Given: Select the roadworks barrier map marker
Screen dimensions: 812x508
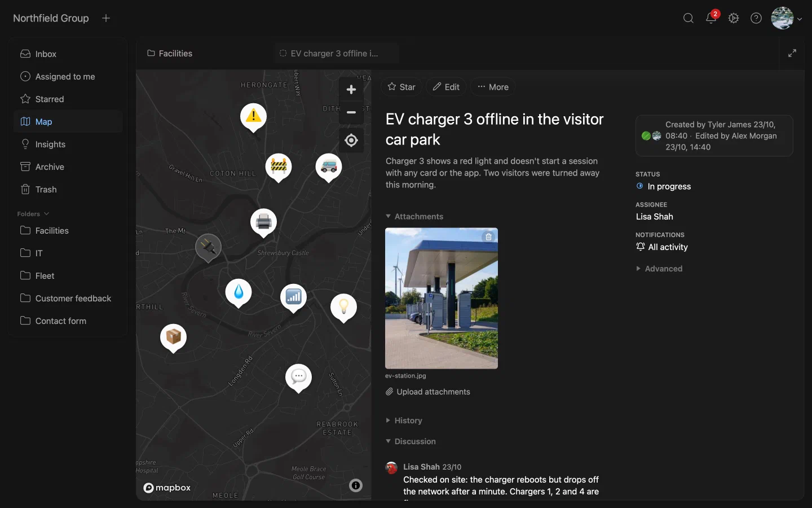Looking at the screenshot, I should 279,167.
